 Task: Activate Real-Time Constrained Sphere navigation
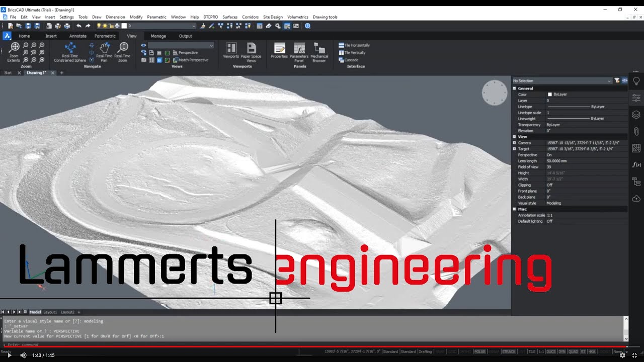coord(70,52)
